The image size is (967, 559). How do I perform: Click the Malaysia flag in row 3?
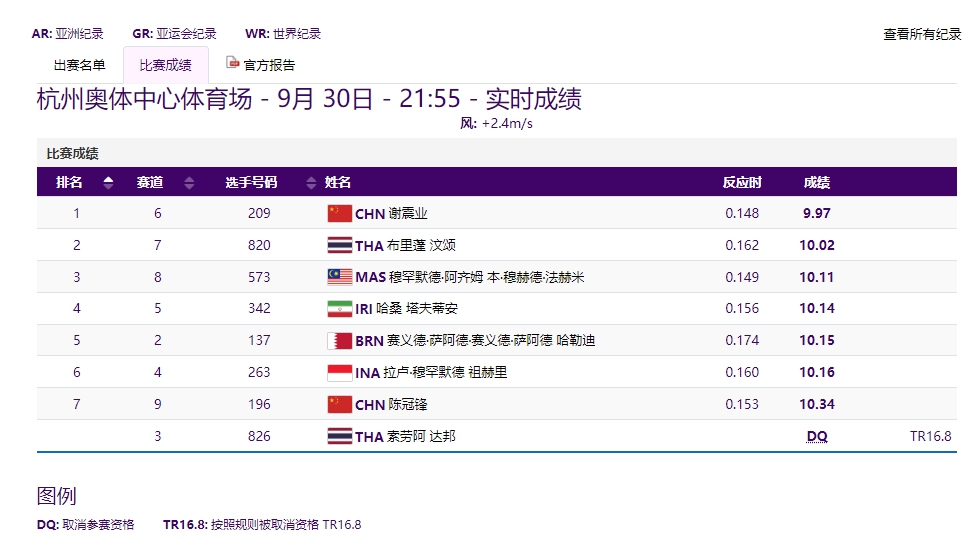[x=340, y=277]
